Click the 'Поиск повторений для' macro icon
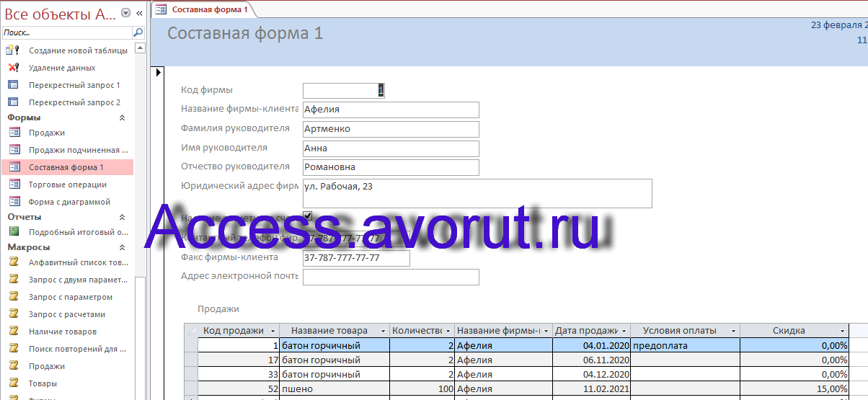Image resolution: width=868 pixels, height=400 pixels. pos(14,349)
